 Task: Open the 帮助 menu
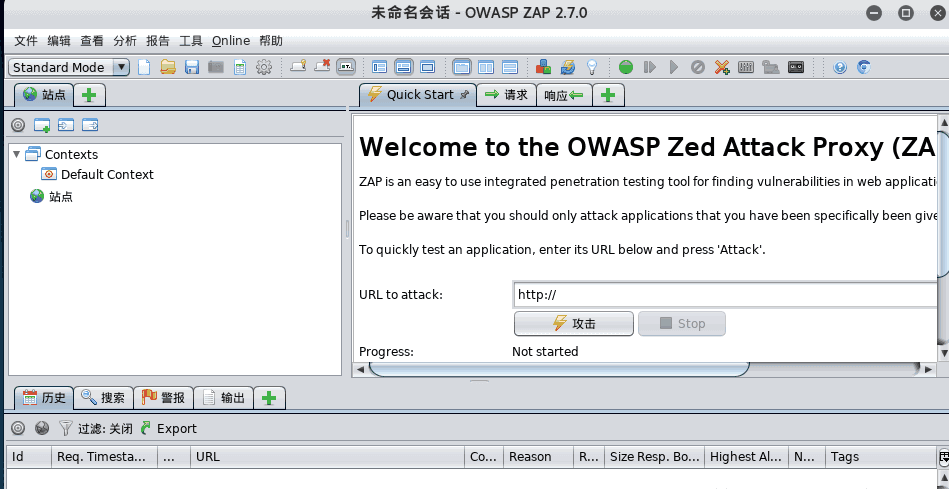271,41
